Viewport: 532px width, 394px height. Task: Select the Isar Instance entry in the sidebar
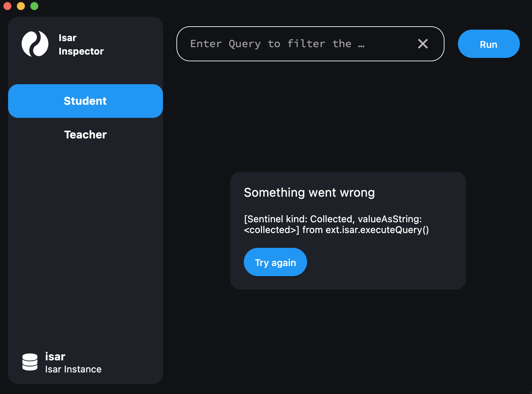tap(73, 369)
